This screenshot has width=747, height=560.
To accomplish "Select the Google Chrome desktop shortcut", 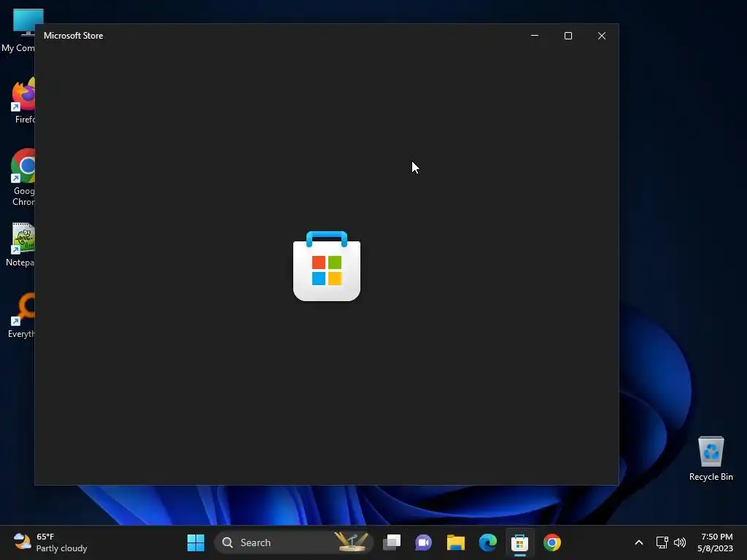I will 23,177.
